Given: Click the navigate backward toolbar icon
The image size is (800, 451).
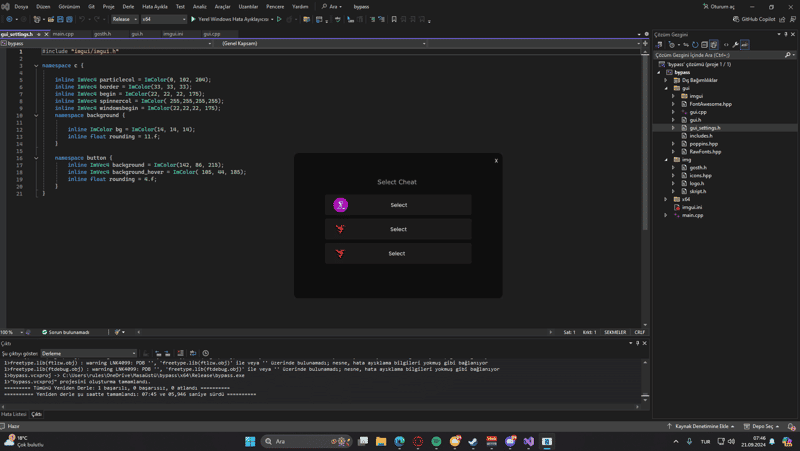Looking at the screenshot, I should [9, 19].
